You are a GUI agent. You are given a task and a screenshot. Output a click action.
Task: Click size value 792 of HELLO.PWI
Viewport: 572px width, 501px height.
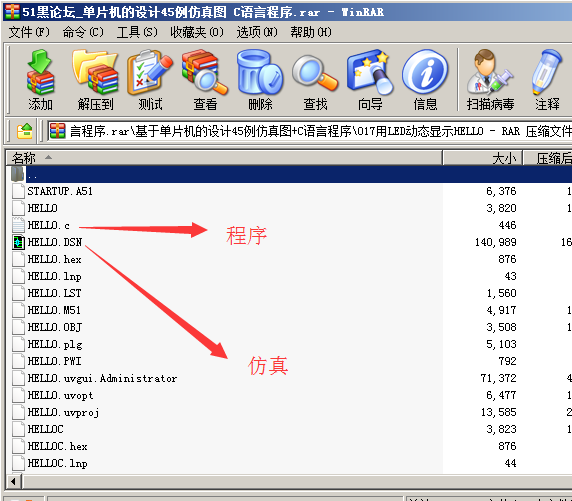point(507,361)
